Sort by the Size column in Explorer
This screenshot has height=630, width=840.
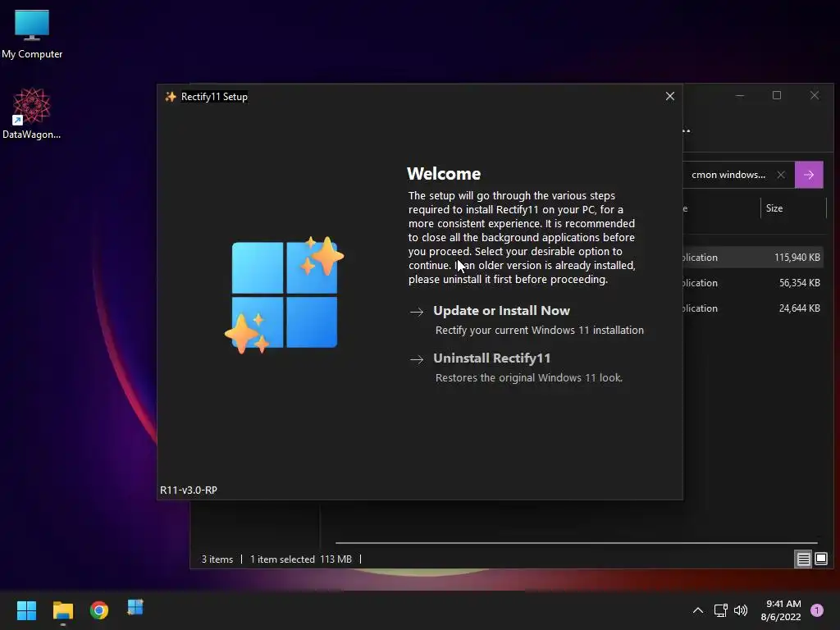click(x=793, y=208)
